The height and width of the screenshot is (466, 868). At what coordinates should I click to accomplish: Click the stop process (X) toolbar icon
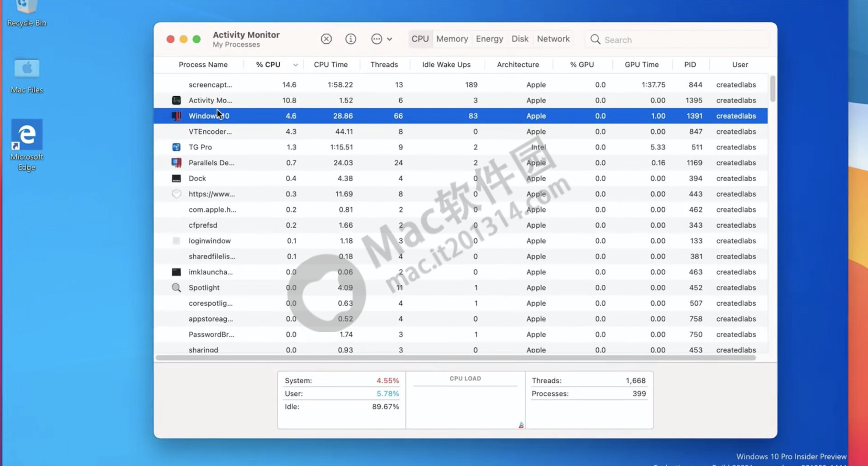click(x=326, y=39)
